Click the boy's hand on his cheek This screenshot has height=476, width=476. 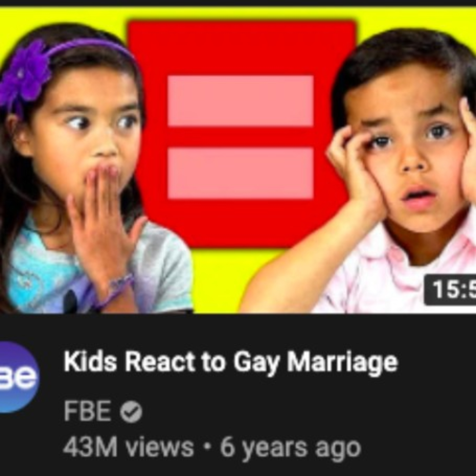coord(355,170)
